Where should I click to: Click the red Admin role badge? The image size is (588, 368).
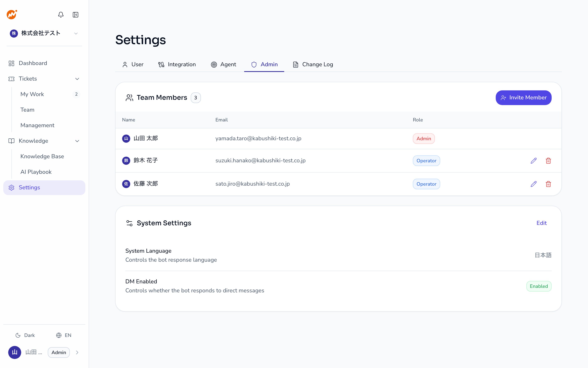423,138
